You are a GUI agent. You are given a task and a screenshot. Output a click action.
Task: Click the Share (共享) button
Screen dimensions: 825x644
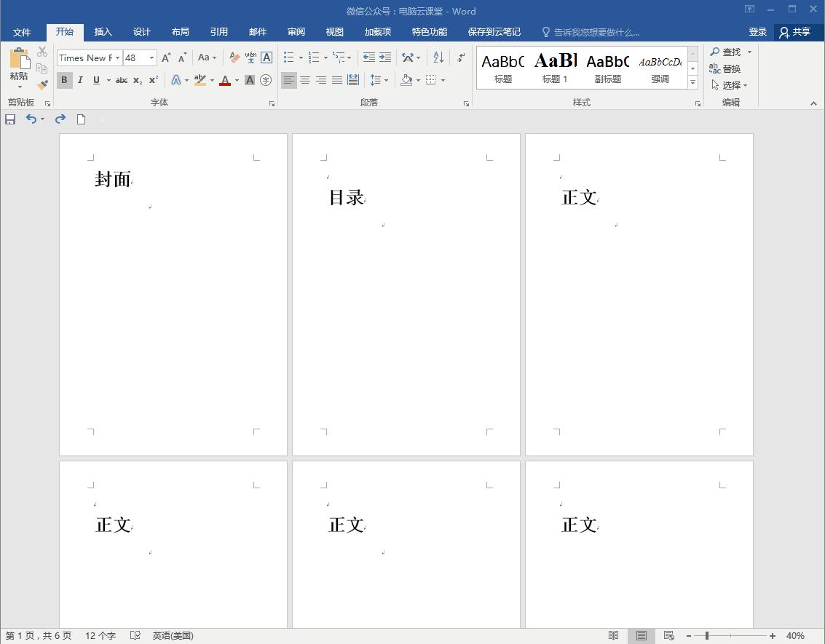(x=795, y=32)
